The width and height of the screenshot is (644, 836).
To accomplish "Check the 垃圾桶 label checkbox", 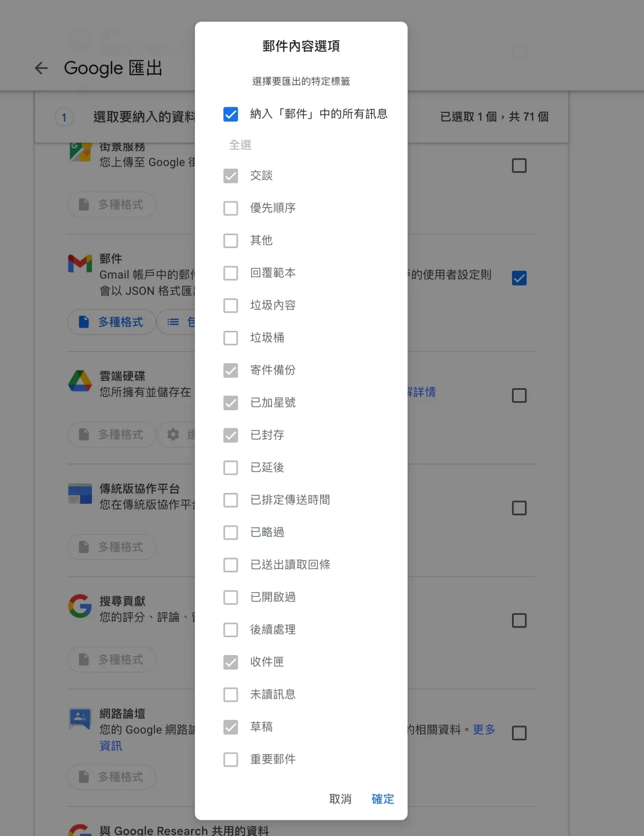I will pos(231,338).
